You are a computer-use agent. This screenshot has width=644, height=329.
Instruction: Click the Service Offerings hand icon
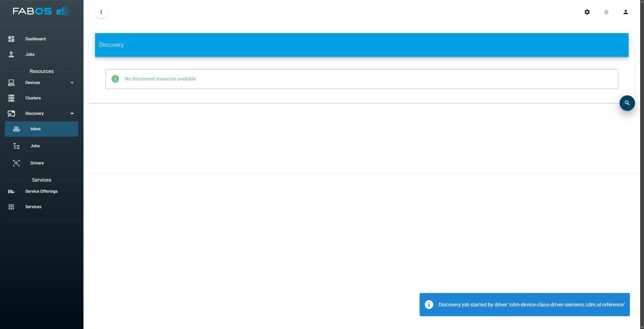pyautogui.click(x=11, y=191)
